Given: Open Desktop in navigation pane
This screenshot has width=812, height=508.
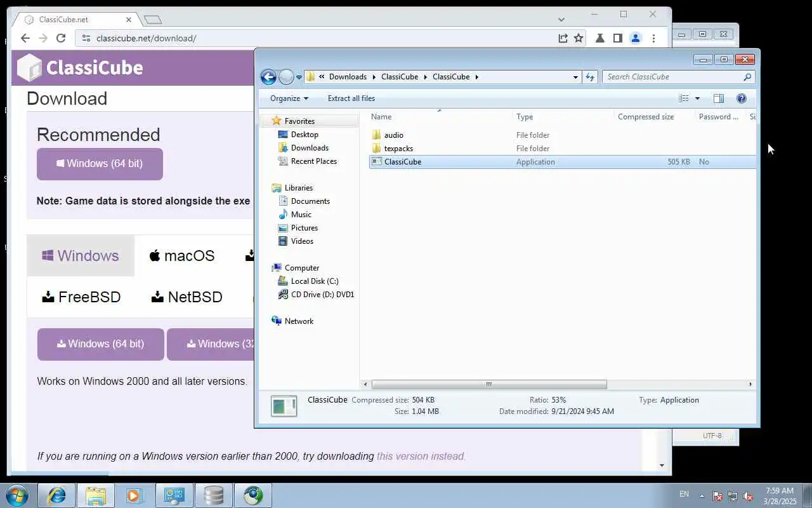Looking at the screenshot, I should [304, 135].
